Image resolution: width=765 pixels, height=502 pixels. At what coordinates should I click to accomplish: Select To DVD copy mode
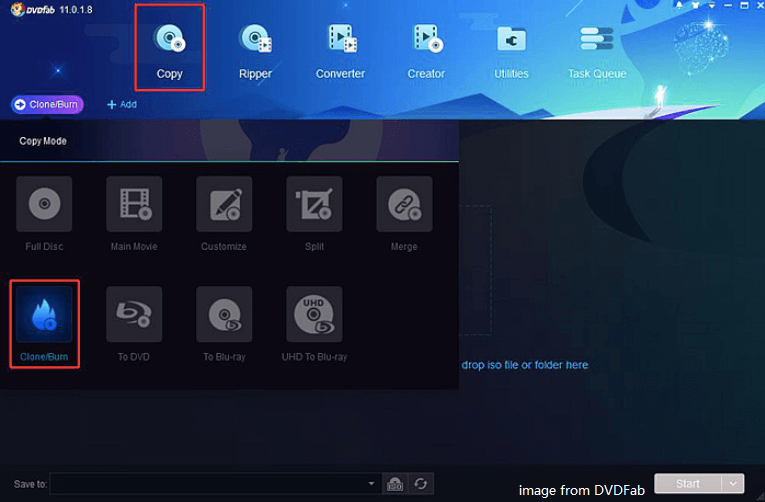[134, 324]
